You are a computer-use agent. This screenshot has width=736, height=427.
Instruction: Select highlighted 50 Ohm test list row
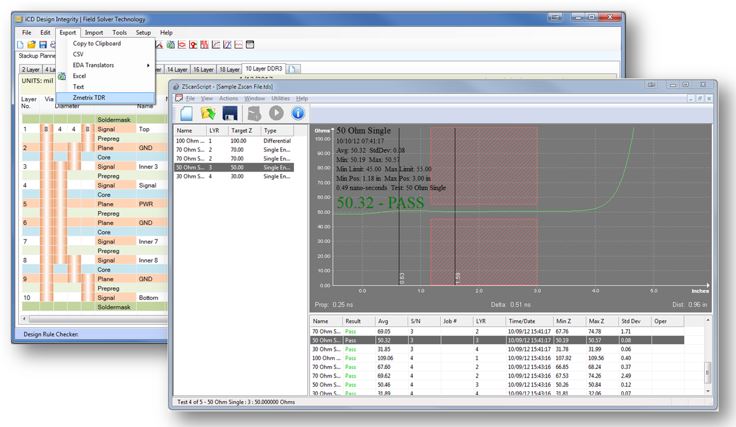pos(234,168)
